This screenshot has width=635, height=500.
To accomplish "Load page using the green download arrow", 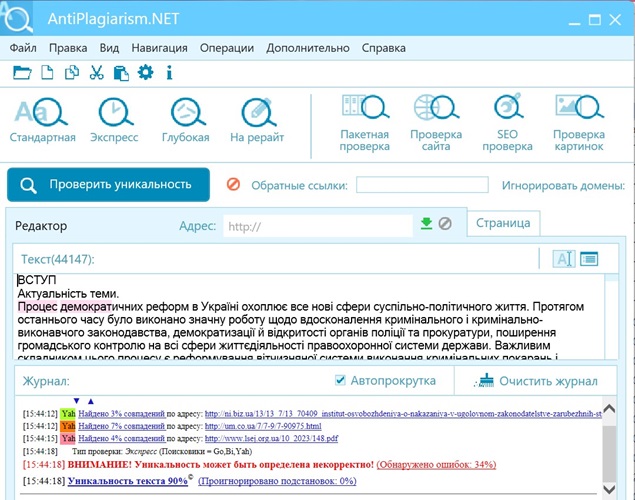I will (426, 223).
